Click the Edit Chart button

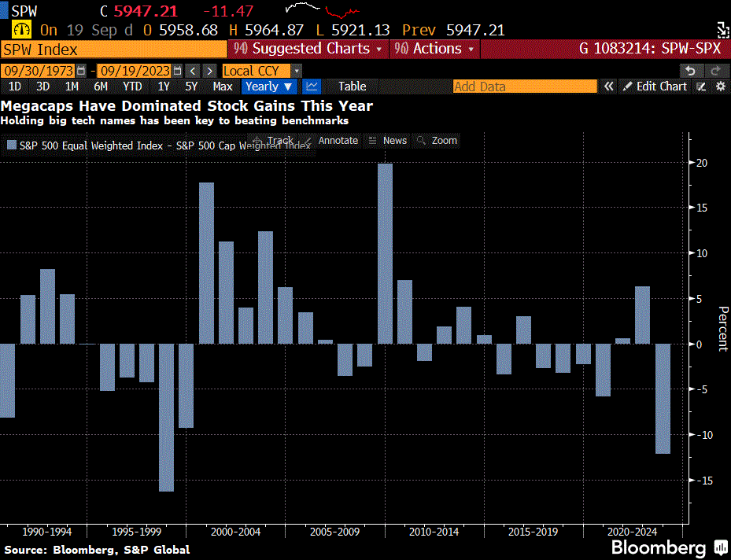click(655, 87)
